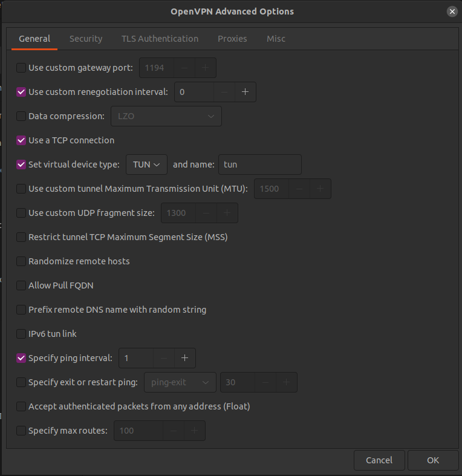This screenshot has width=462, height=476.
Task: Click the gateway port value field
Action: (x=157, y=68)
